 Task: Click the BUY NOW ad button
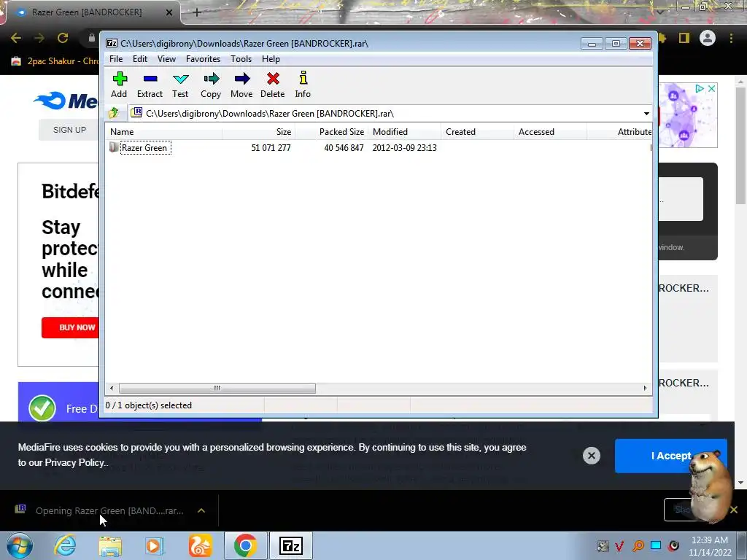71,327
